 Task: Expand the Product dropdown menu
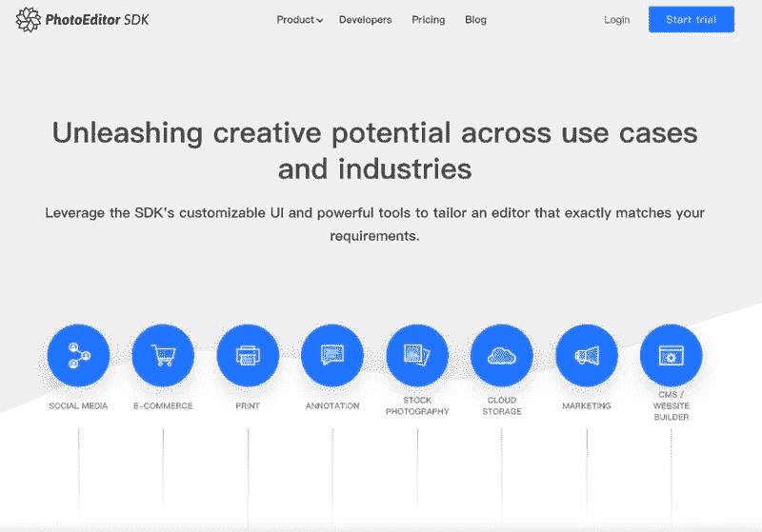(x=299, y=20)
